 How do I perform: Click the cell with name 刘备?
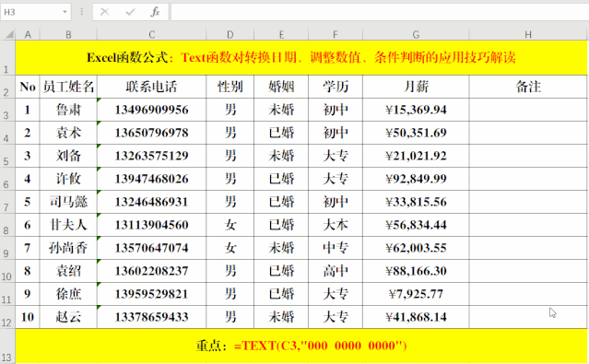[68, 156]
